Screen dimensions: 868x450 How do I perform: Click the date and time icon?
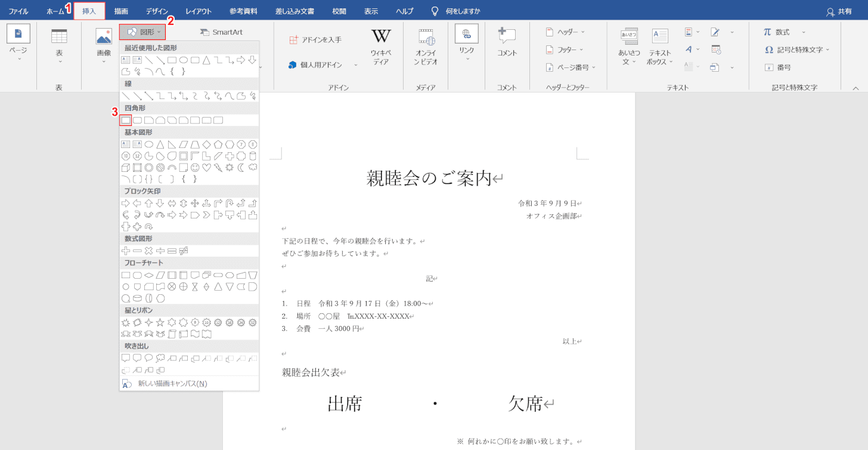[x=716, y=50]
